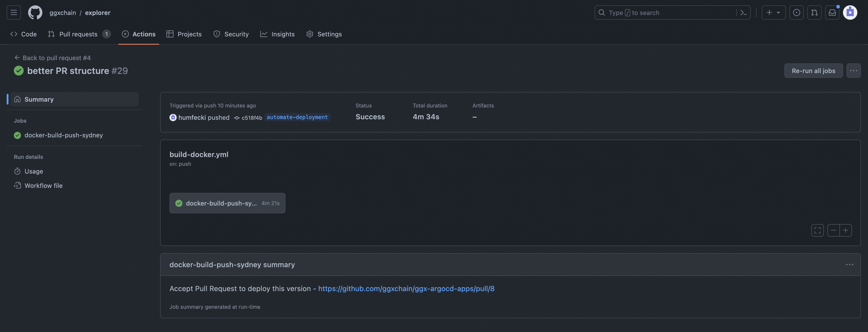The image size is (868, 332).
Task: Open the issues icon in header
Action: [x=797, y=13]
